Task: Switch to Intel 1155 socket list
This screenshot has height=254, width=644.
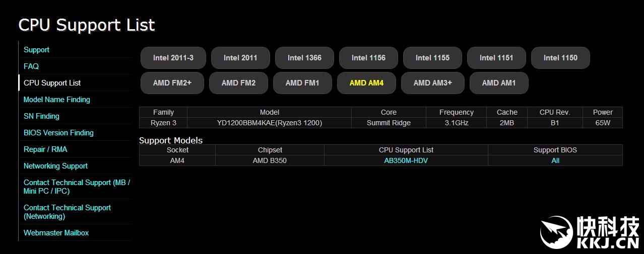Action: 432,58
